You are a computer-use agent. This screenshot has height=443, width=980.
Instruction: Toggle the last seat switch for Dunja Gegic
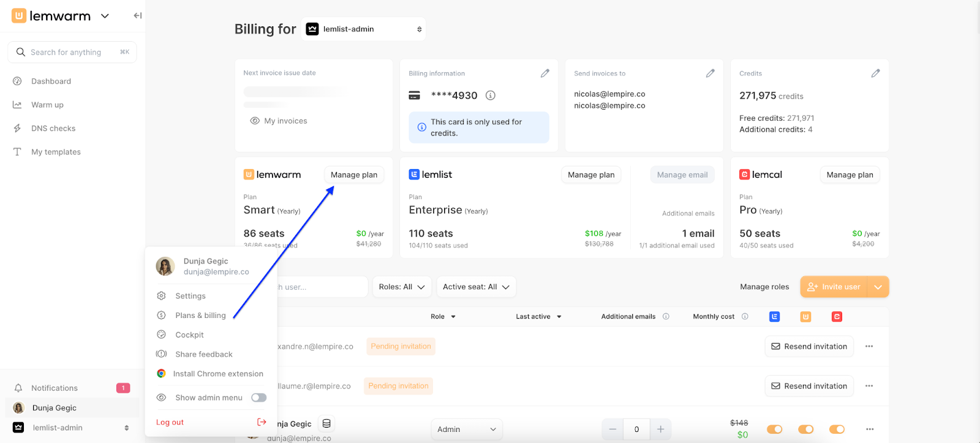[837, 430]
